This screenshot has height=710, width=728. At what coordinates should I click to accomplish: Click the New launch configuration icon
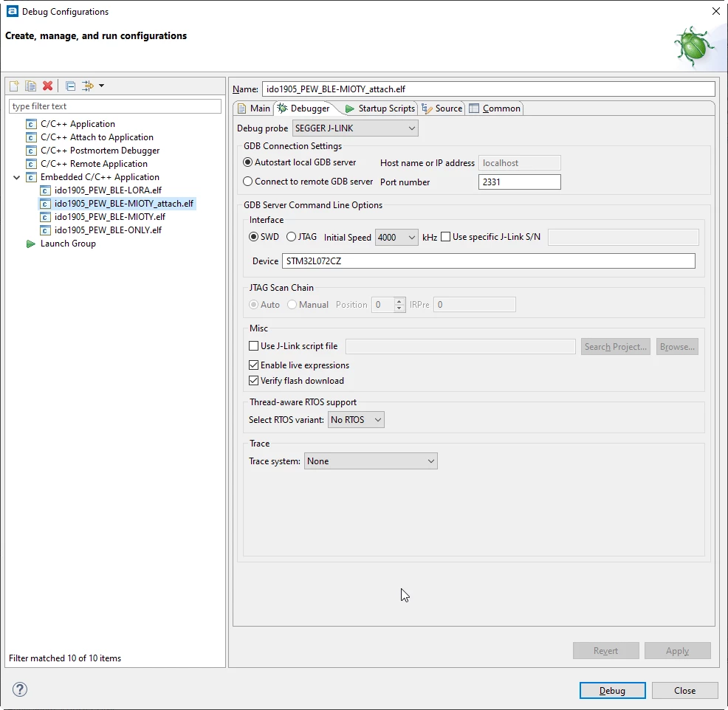pyautogui.click(x=14, y=86)
